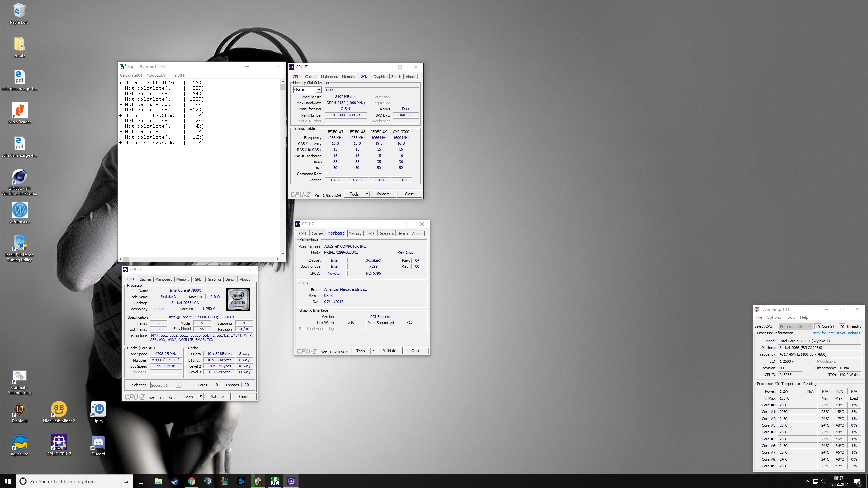Switch to Super PI taskbar button
This screenshot has width=868, height=488.
[275, 481]
